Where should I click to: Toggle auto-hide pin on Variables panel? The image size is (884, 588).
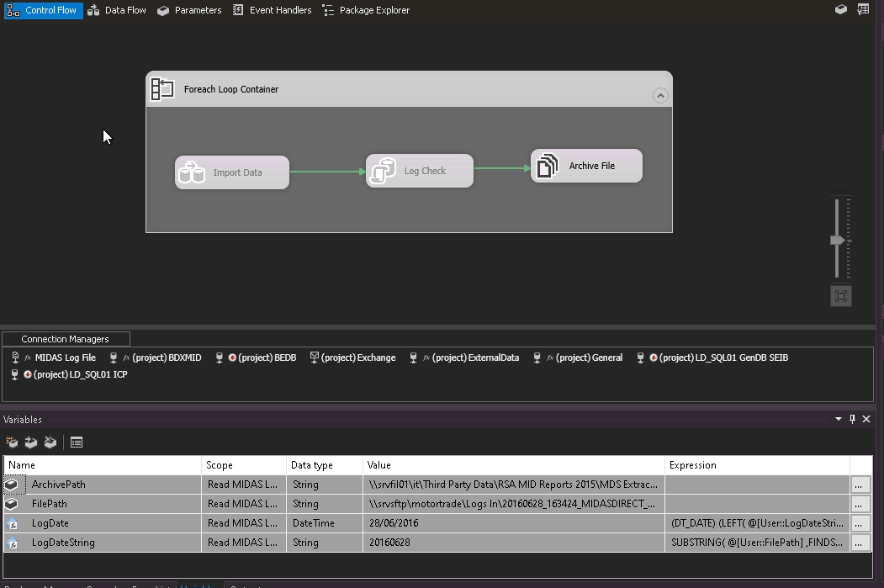[852, 419]
